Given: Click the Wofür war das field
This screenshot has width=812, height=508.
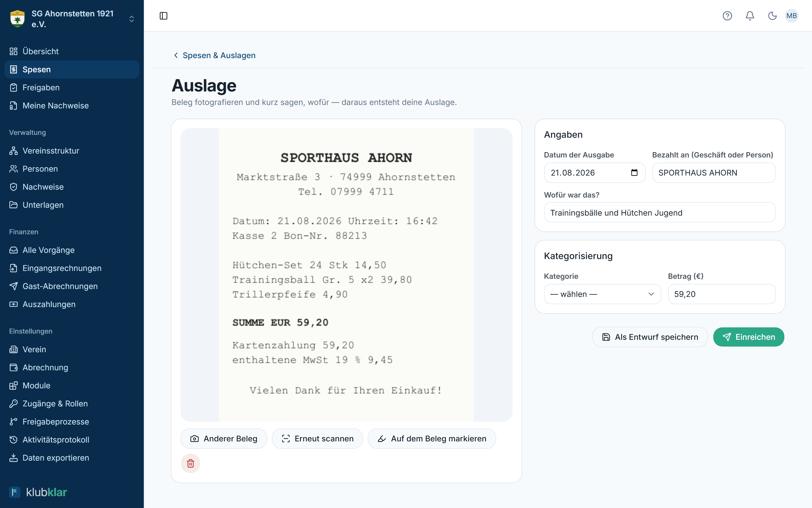Looking at the screenshot, I should pyautogui.click(x=660, y=213).
